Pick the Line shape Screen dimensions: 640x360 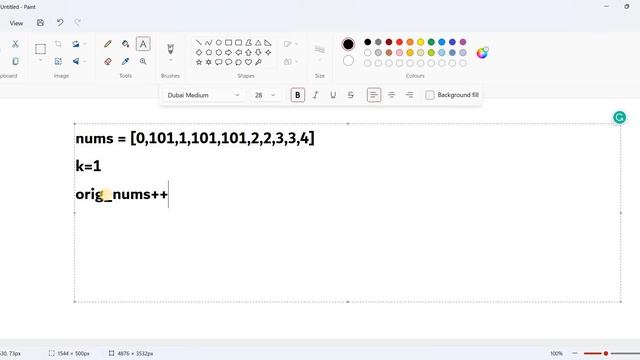pyautogui.click(x=199, y=42)
